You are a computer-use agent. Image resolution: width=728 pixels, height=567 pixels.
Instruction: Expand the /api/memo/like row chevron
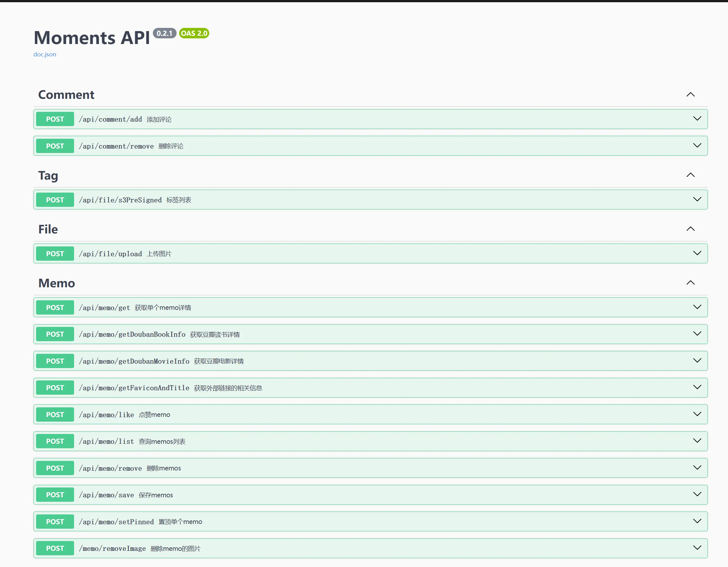[x=697, y=414]
